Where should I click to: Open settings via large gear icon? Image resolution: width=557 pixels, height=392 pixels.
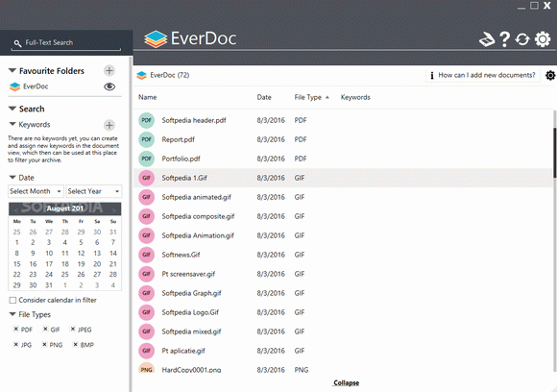click(543, 39)
